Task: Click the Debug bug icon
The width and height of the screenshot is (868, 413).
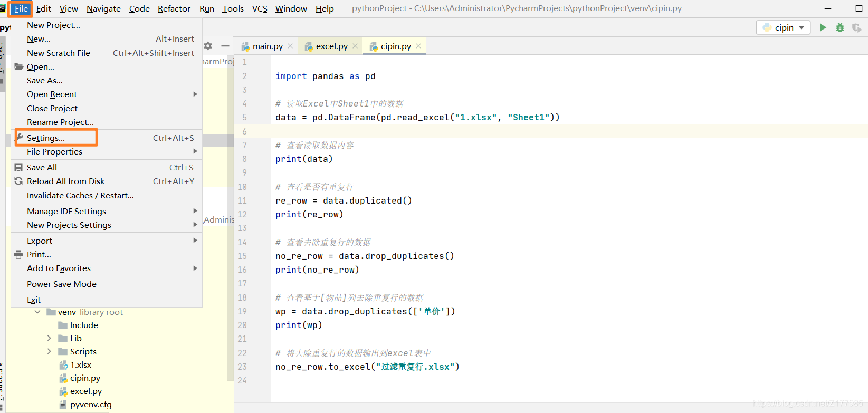Action: coord(840,27)
